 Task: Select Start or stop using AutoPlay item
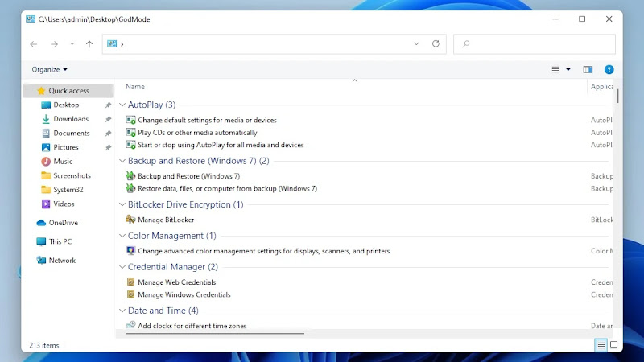click(x=221, y=145)
